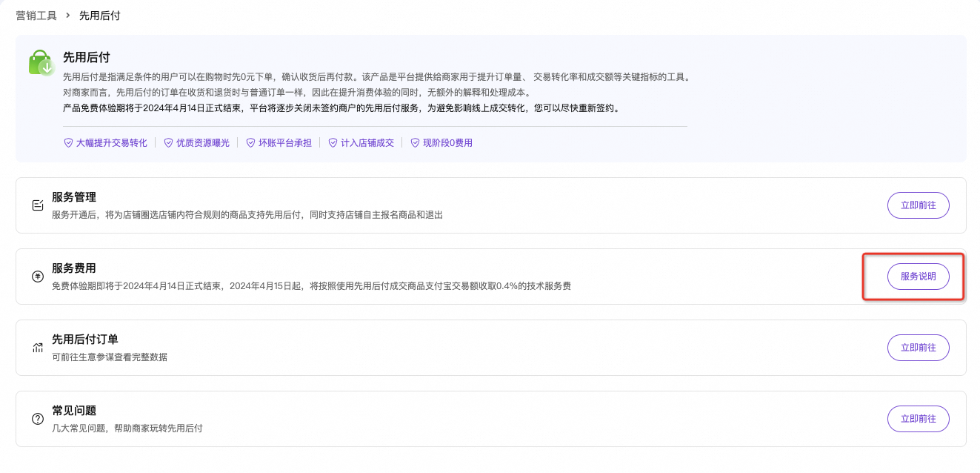Select the 服务费用 card row
980x473 pixels.
[489, 276]
